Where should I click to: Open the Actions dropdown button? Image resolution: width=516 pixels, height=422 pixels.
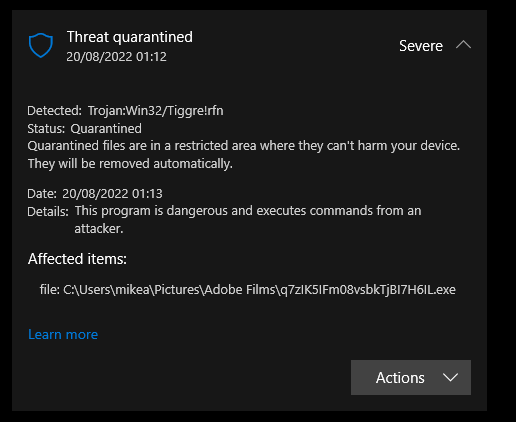tap(411, 377)
